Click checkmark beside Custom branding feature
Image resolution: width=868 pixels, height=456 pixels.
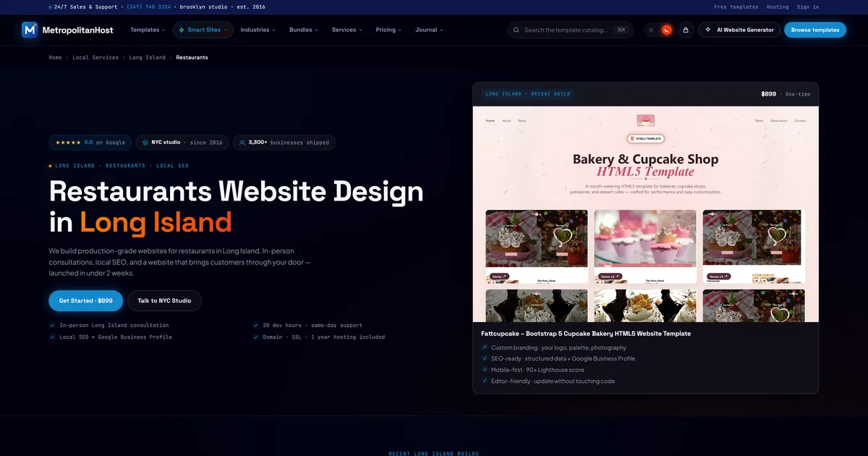point(485,347)
